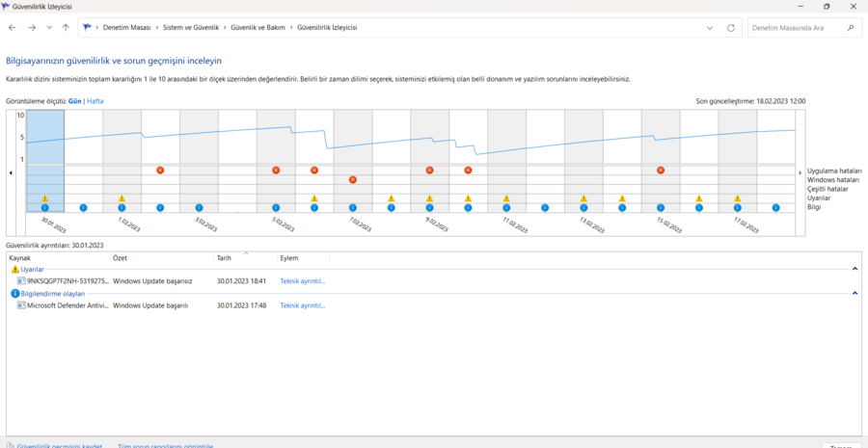Click Güvenilirlik geçmişini kaydet link

coord(60,445)
